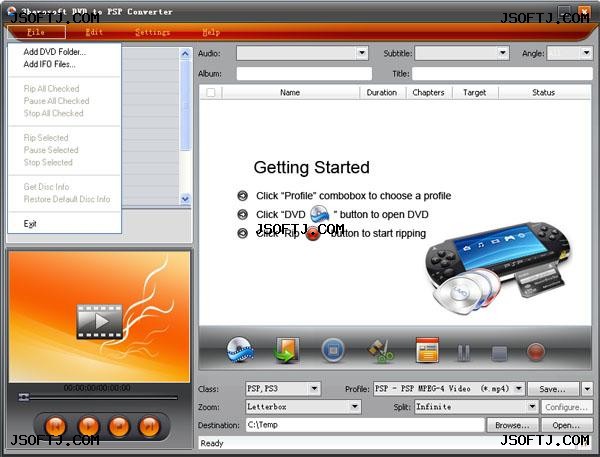Open the Split dropdown showing Infinite

pos(532,406)
